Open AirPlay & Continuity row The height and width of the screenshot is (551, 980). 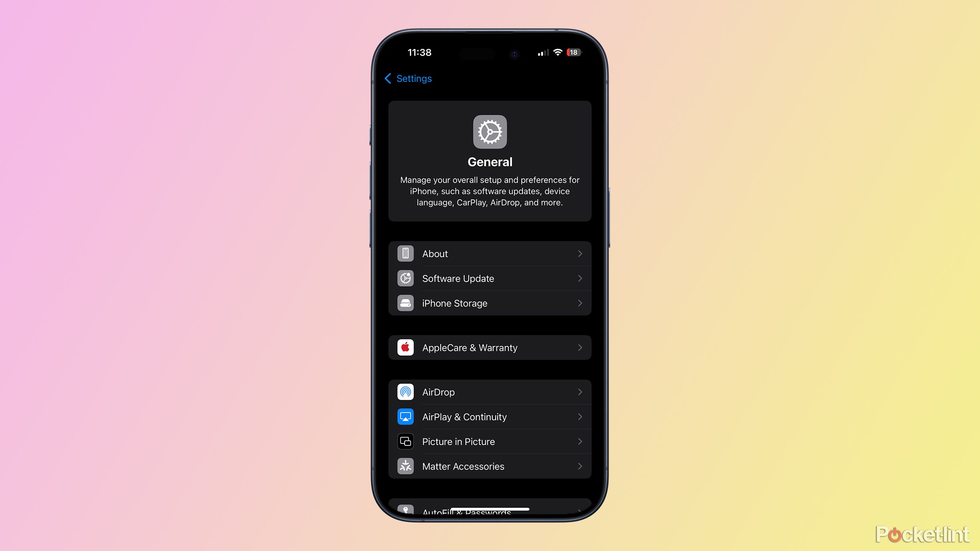(x=490, y=416)
